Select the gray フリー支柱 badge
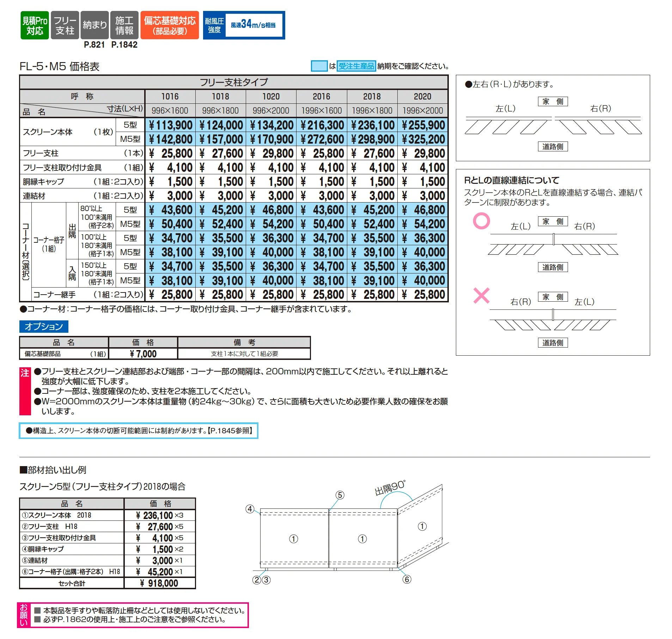 tap(65, 25)
